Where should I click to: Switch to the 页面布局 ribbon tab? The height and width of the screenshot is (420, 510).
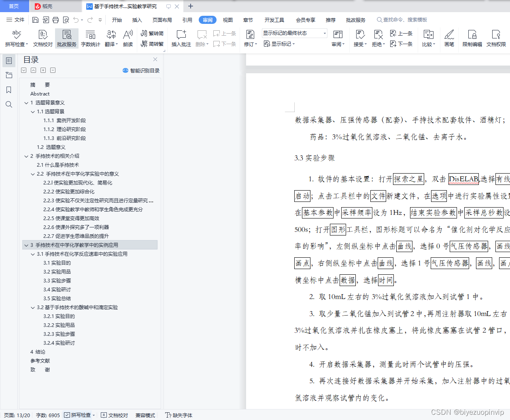162,19
